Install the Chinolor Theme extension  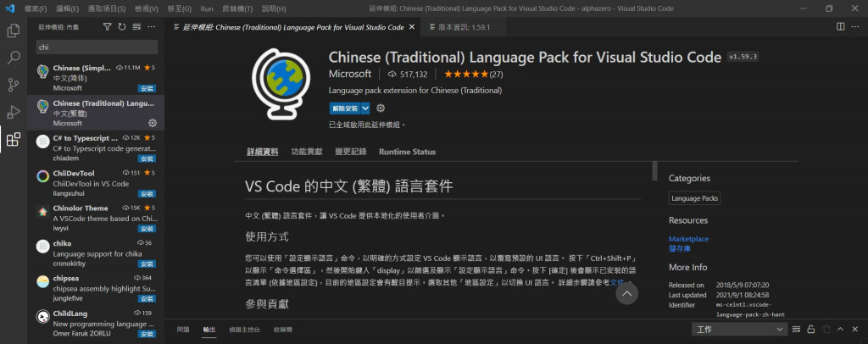[x=147, y=229]
